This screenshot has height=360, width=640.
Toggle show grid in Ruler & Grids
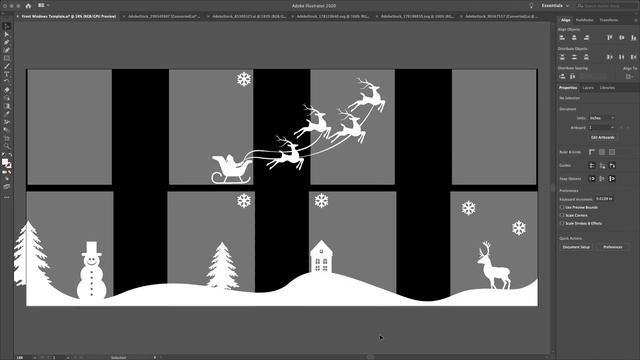coord(602,152)
